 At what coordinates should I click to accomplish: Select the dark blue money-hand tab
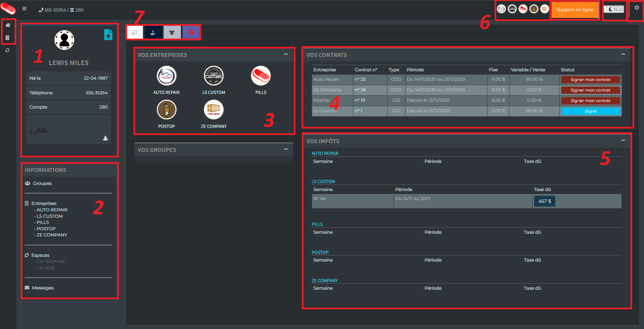[153, 33]
